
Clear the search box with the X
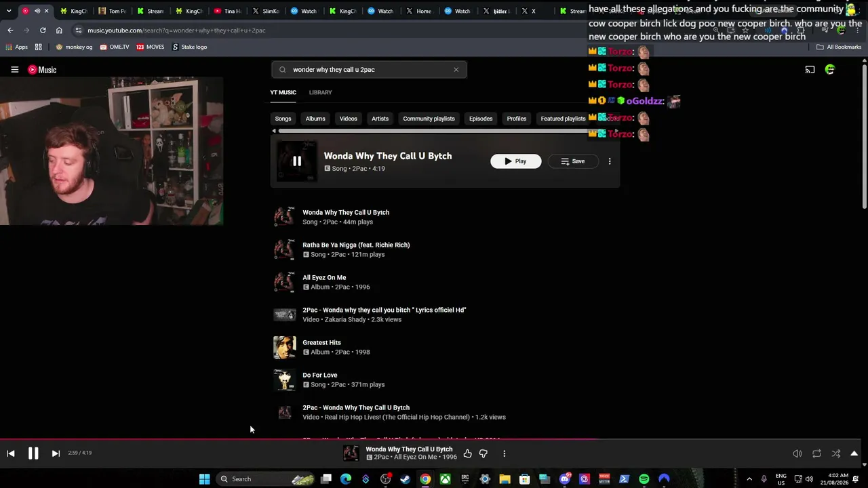click(456, 69)
